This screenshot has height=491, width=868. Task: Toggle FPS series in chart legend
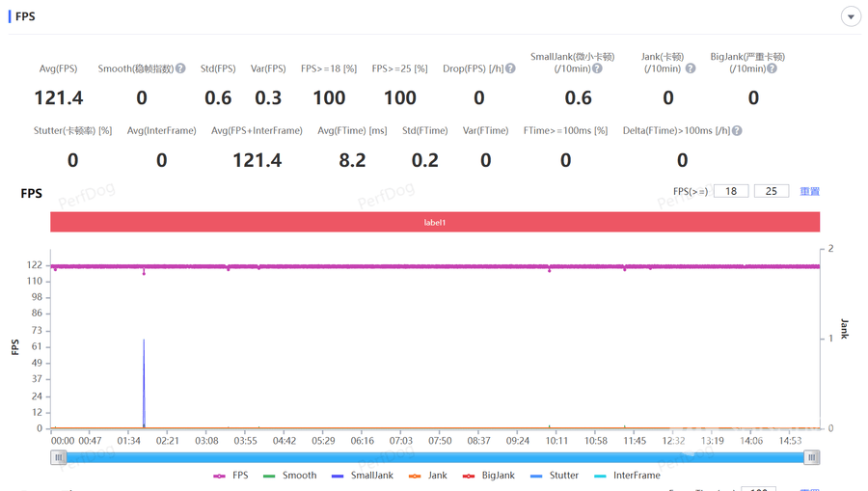pos(231,476)
